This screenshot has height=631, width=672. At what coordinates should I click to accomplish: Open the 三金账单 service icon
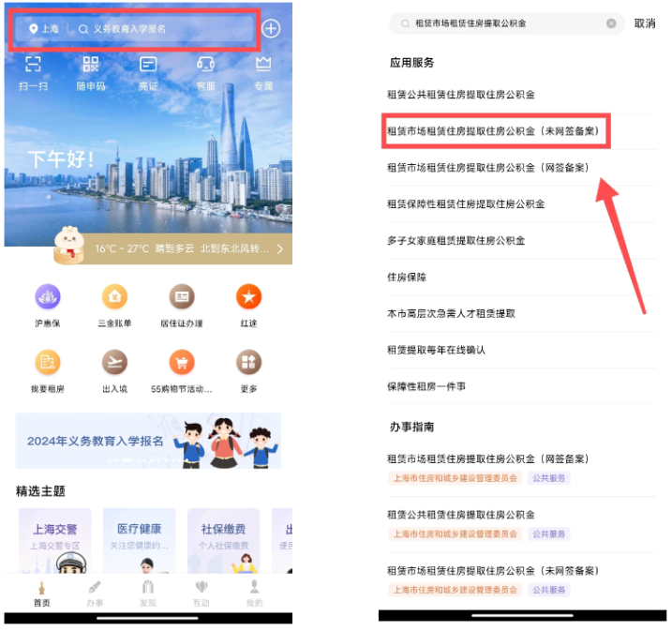point(114,297)
